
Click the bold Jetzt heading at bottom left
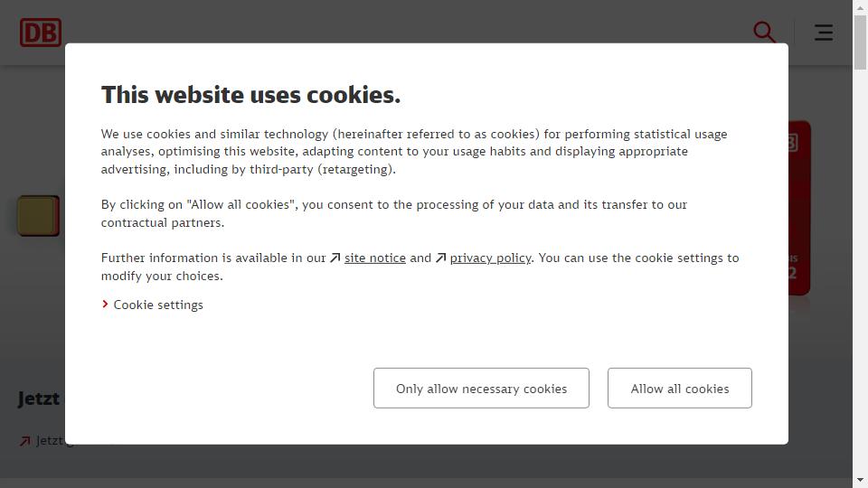[x=39, y=399]
